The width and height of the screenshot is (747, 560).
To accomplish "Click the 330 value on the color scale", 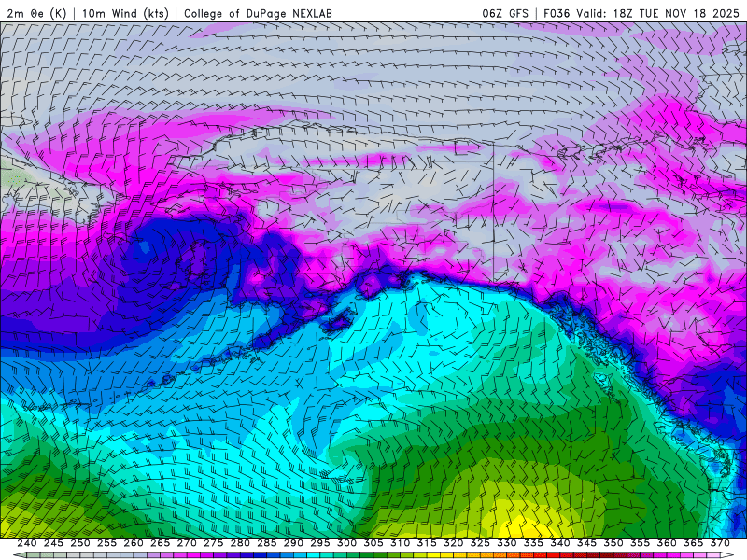I will pyautogui.click(x=507, y=543).
